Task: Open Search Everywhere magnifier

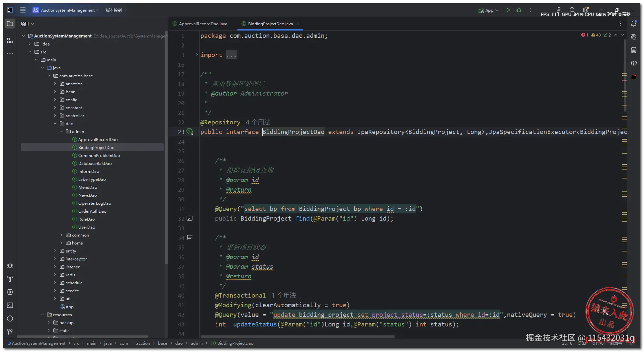Action: pyautogui.click(x=572, y=10)
